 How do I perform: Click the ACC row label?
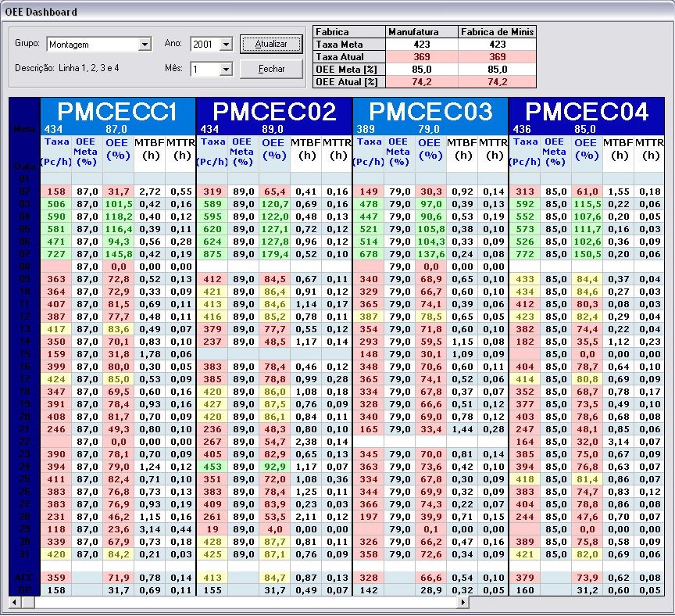[24, 578]
